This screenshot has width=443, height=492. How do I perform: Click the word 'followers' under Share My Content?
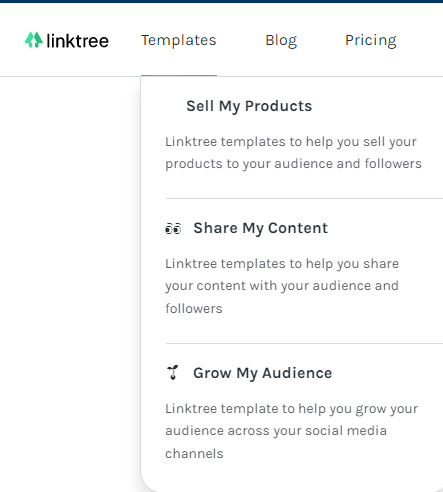tap(194, 309)
